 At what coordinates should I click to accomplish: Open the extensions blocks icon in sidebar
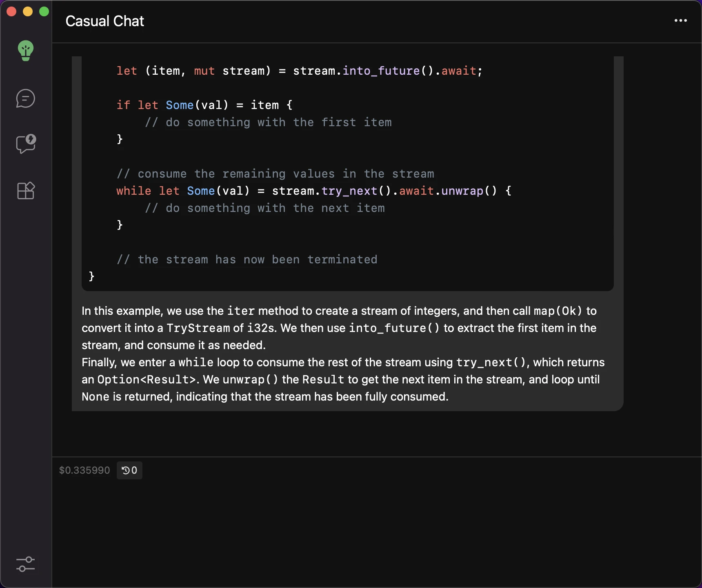pyautogui.click(x=26, y=191)
